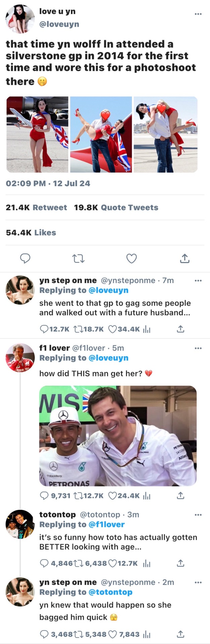Reply to the main loveuyn tweet
This screenshot has width=210, height=644.
coord(25,258)
